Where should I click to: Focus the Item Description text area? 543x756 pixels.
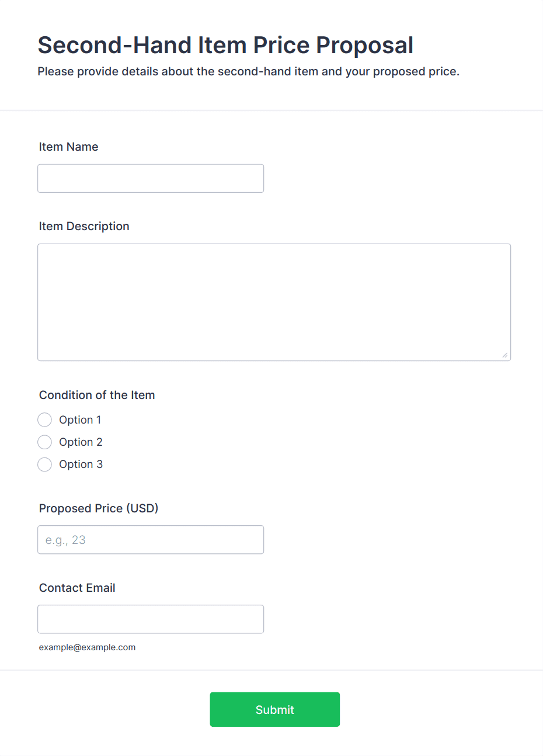click(274, 302)
